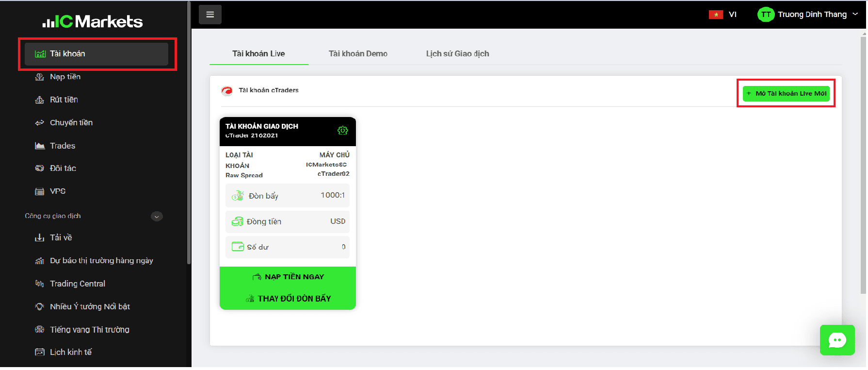Click the Trades chart icon
Image resolution: width=868 pixels, height=370 pixels.
pyautogui.click(x=40, y=146)
